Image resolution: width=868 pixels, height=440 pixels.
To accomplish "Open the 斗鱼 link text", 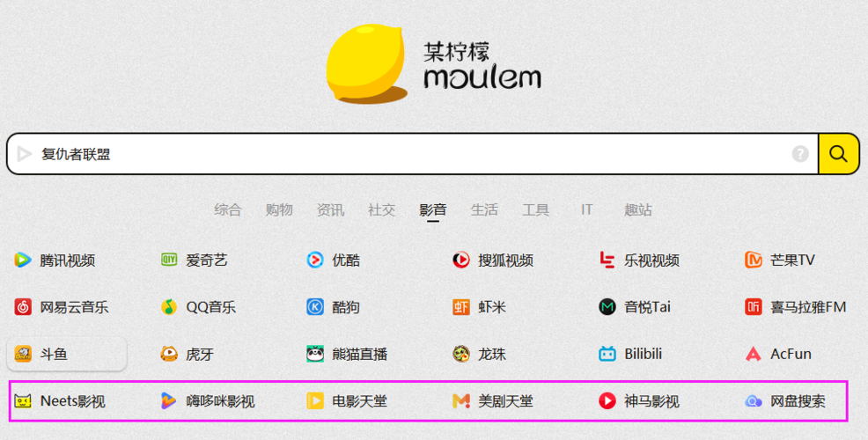I will (x=54, y=355).
